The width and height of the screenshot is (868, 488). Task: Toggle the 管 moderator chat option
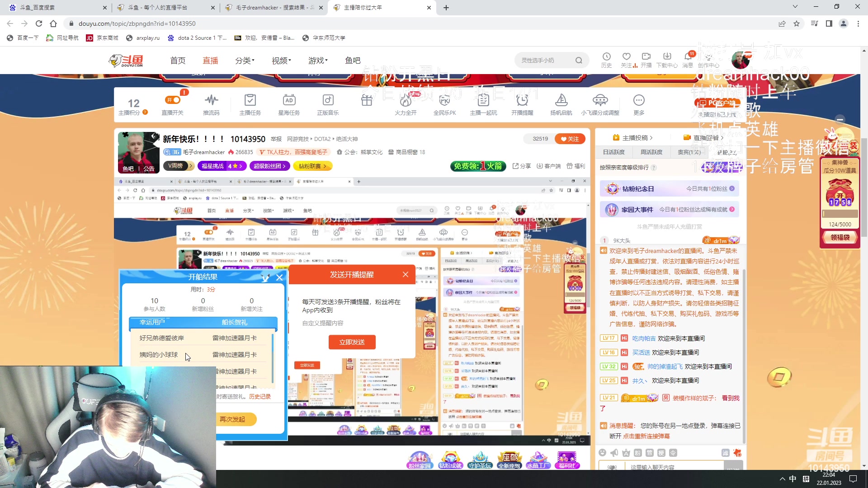(x=649, y=453)
